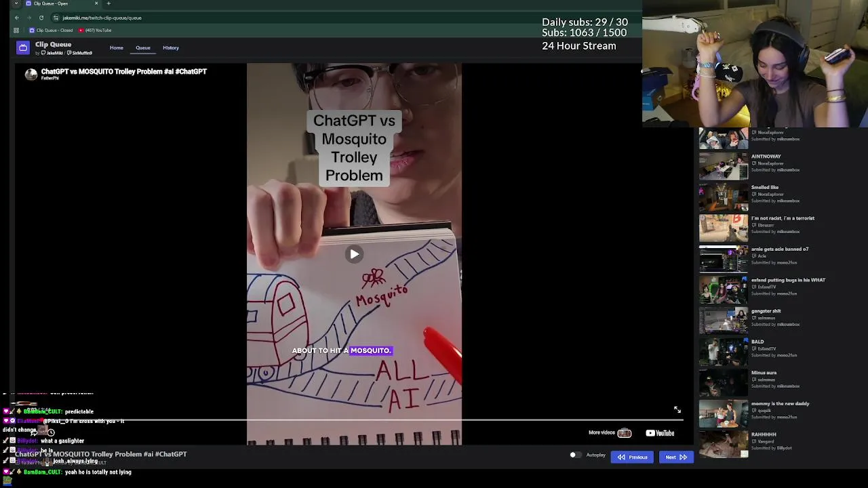This screenshot has height=488, width=868.
Task: Click the "arnie gets acie banned o7" title
Action: (x=780, y=249)
